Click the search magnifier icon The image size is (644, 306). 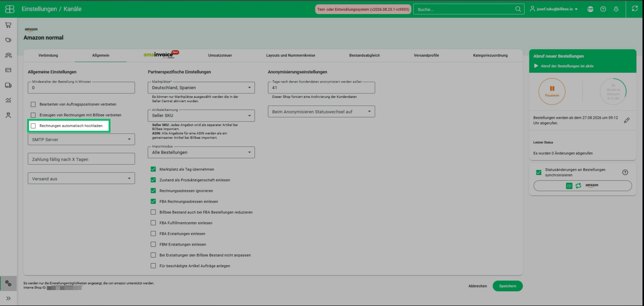[x=518, y=9]
